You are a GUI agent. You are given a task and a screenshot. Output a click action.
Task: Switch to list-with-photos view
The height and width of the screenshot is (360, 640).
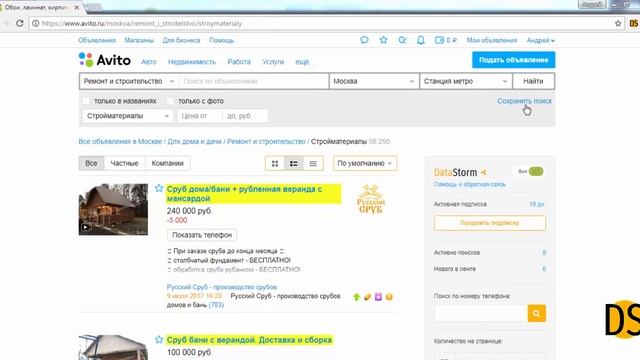294,163
